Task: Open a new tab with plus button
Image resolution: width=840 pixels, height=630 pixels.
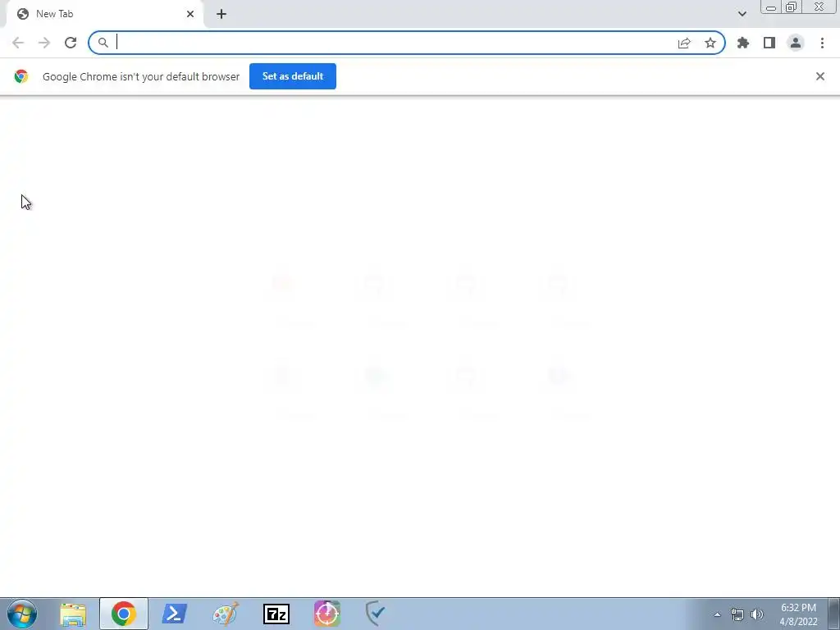Action: point(221,14)
